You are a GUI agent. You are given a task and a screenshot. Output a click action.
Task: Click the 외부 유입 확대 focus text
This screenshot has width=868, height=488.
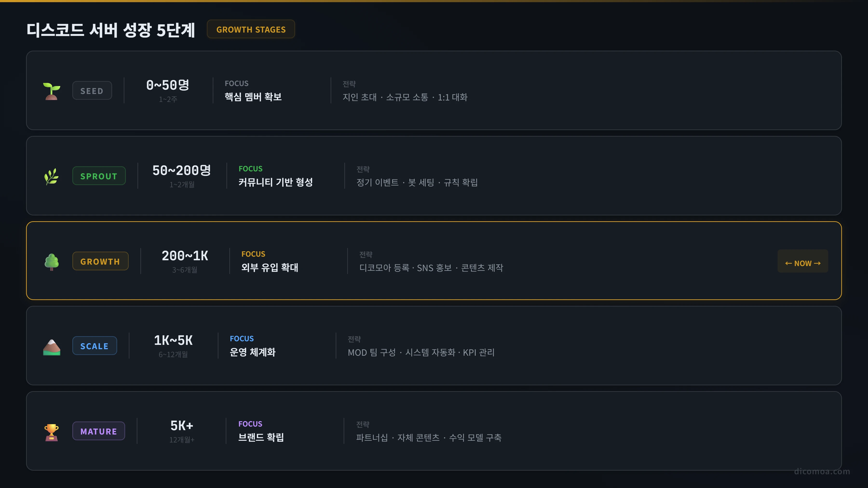[x=270, y=267]
